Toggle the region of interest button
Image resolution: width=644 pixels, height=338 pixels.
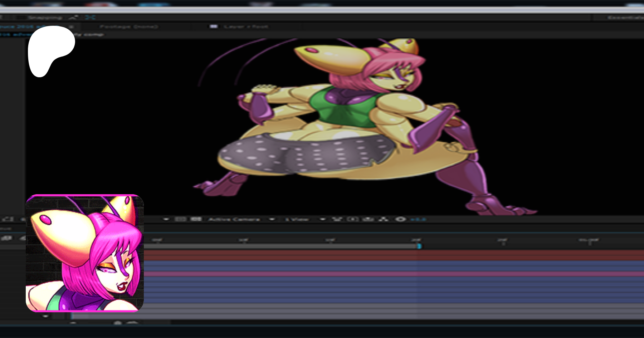click(180, 219)
